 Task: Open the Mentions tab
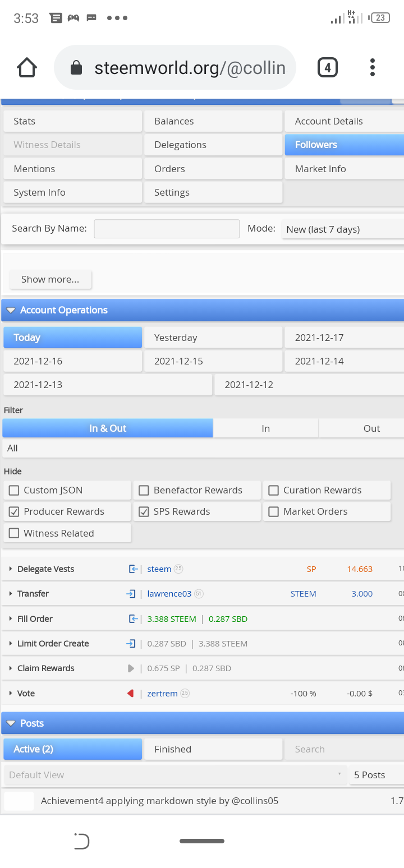click(x=72, y=169)
